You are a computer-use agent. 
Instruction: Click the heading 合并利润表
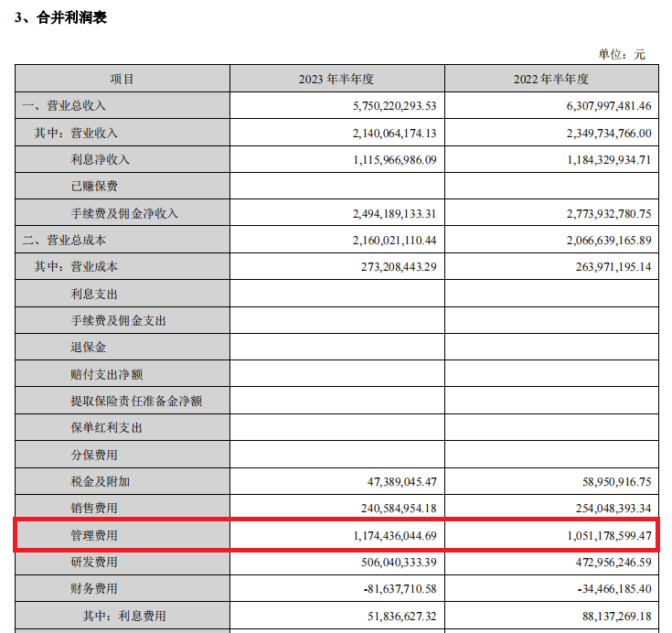71,17
